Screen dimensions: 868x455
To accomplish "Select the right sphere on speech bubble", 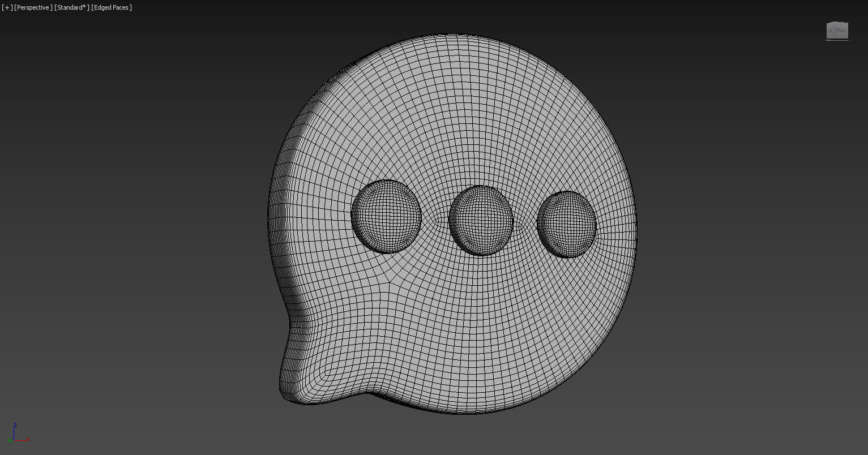I will point(566,224).
